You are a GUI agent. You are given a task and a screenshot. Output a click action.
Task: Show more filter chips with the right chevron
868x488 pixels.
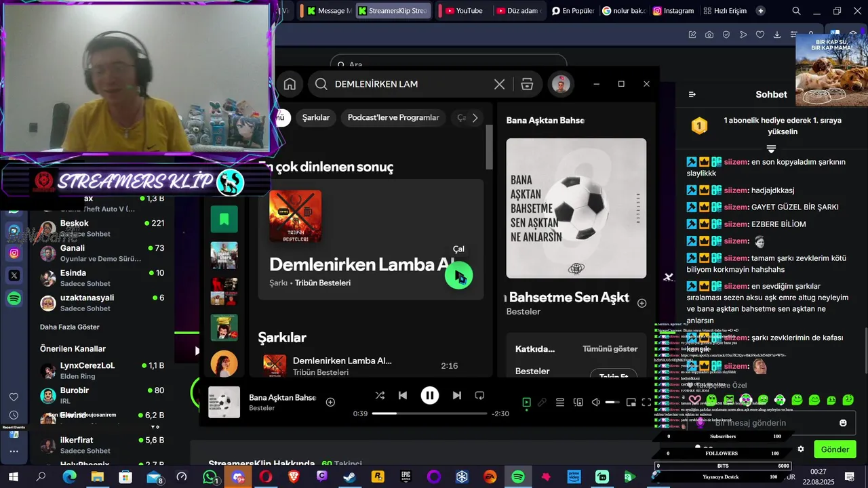tap(475, 118)
